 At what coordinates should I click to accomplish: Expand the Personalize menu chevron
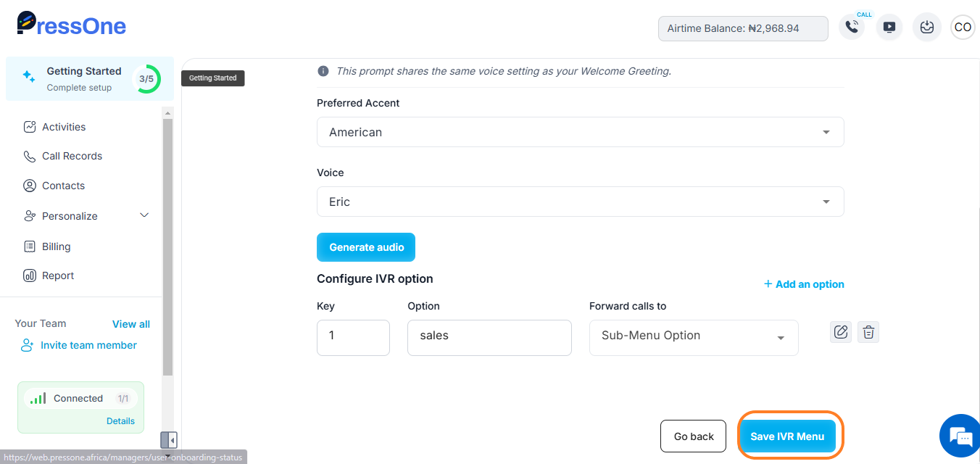pos(144,215)
